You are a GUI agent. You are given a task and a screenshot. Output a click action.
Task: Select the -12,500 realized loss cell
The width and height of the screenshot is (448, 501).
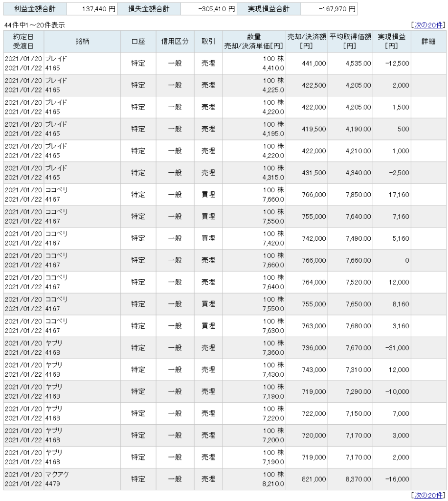pos(392,63)
